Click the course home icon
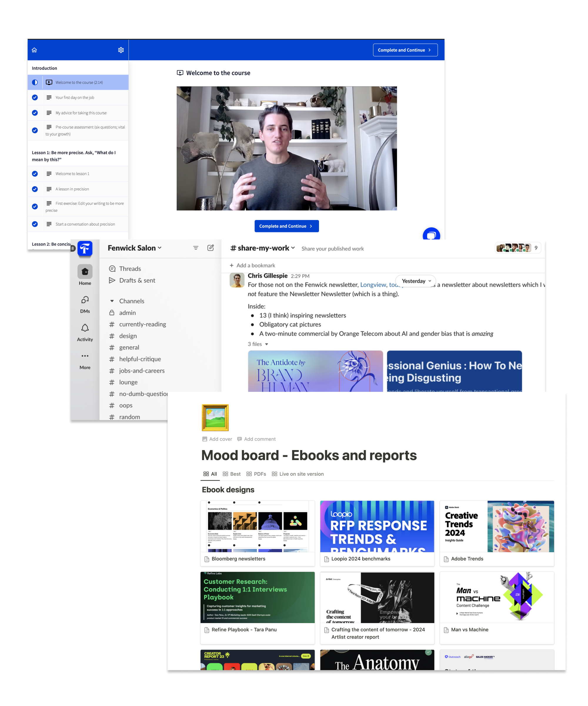588x706 pixels. [34, 50]
